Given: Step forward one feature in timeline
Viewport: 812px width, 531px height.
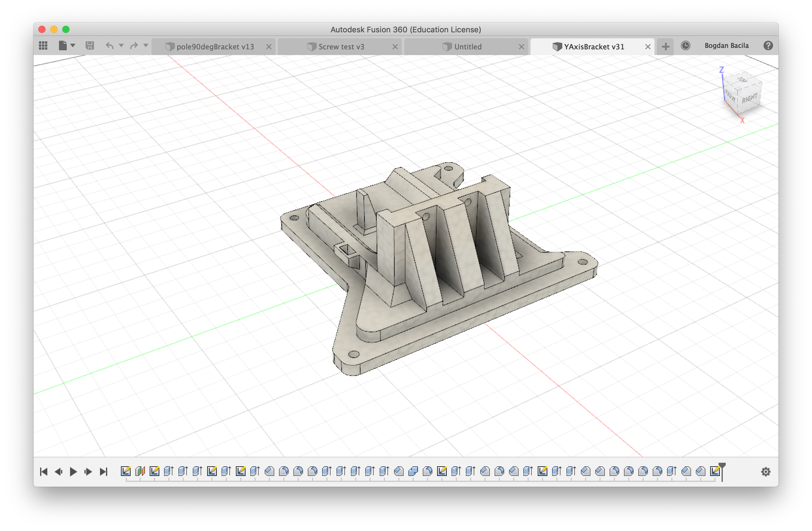Looking at the screenshot, I should pyautogui.click(x=88, y=472).
